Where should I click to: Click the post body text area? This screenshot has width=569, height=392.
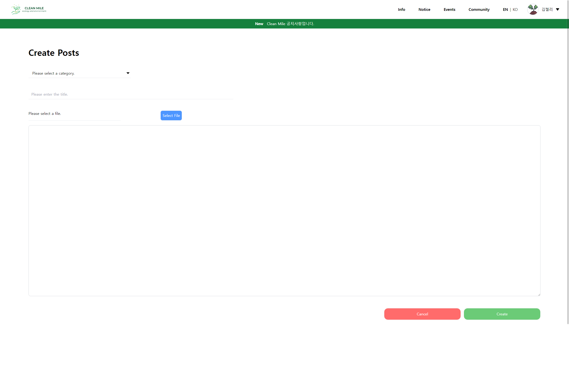click(284, 210)
